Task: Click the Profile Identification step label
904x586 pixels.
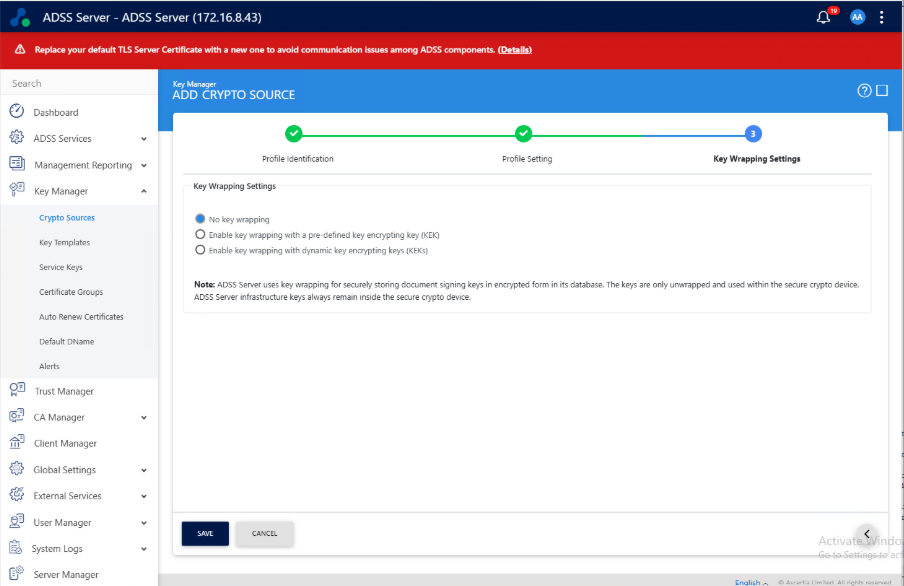Action: (297, 159)
